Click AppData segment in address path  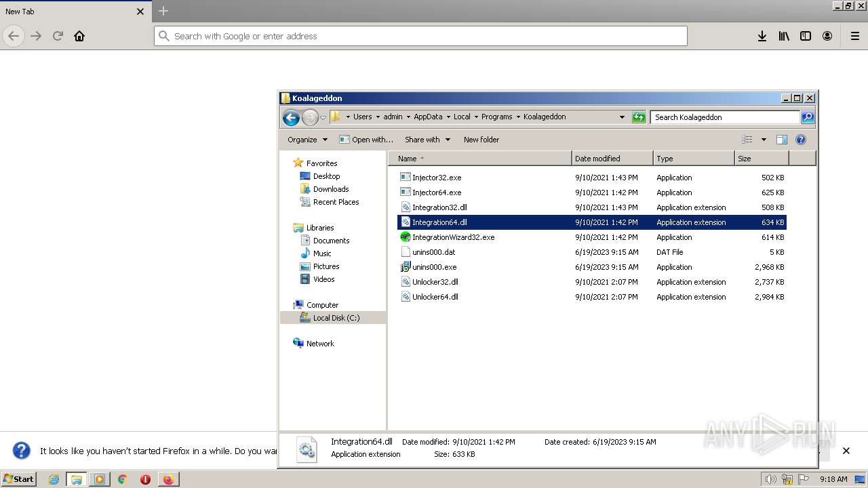[428, 117]
